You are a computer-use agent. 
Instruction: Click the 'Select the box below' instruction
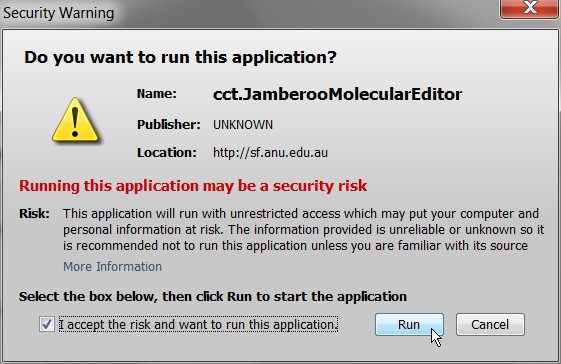(x=213, y=297)
